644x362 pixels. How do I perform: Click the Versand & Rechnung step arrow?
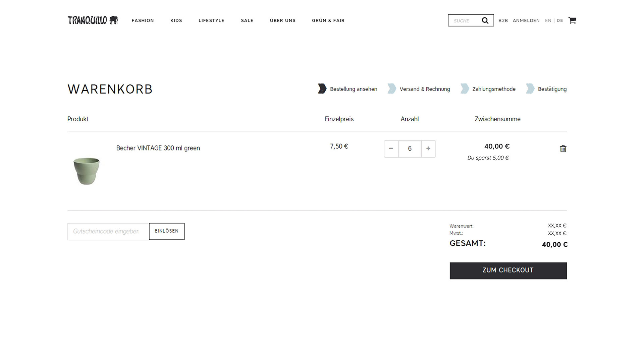(x=391, y=89)
